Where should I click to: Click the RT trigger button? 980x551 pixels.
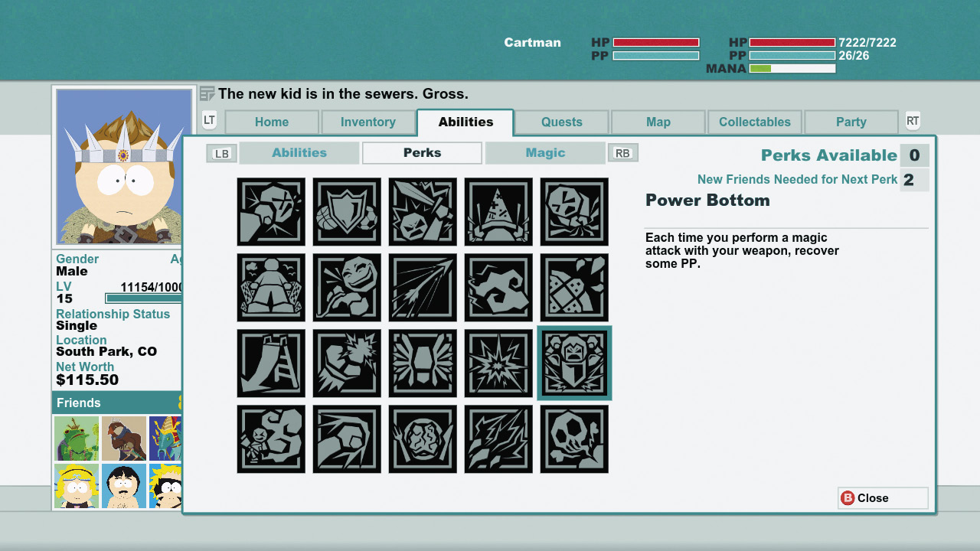tap(913, 120)
